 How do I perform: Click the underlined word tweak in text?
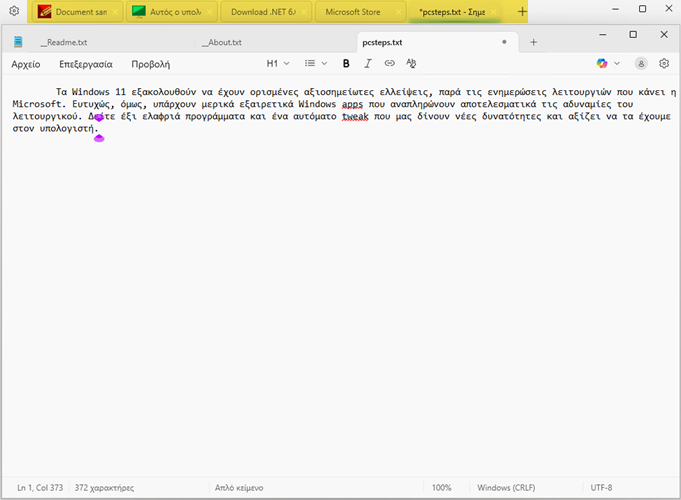tap(355, 116)
